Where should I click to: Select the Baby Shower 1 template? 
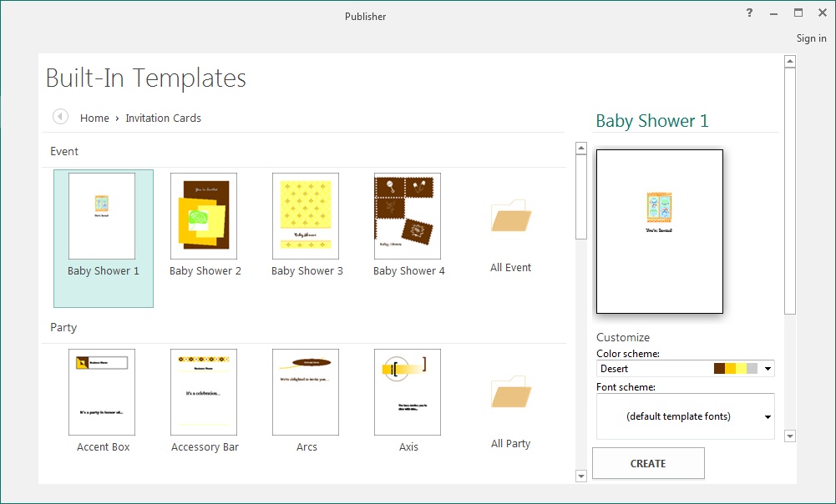click(x=103, y=238)
